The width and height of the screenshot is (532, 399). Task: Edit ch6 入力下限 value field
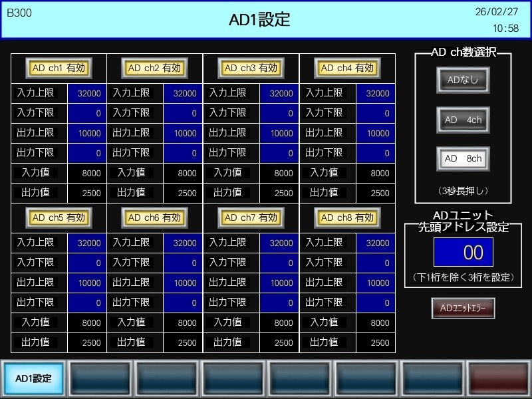pyautogui.click(x=183, y=263)
